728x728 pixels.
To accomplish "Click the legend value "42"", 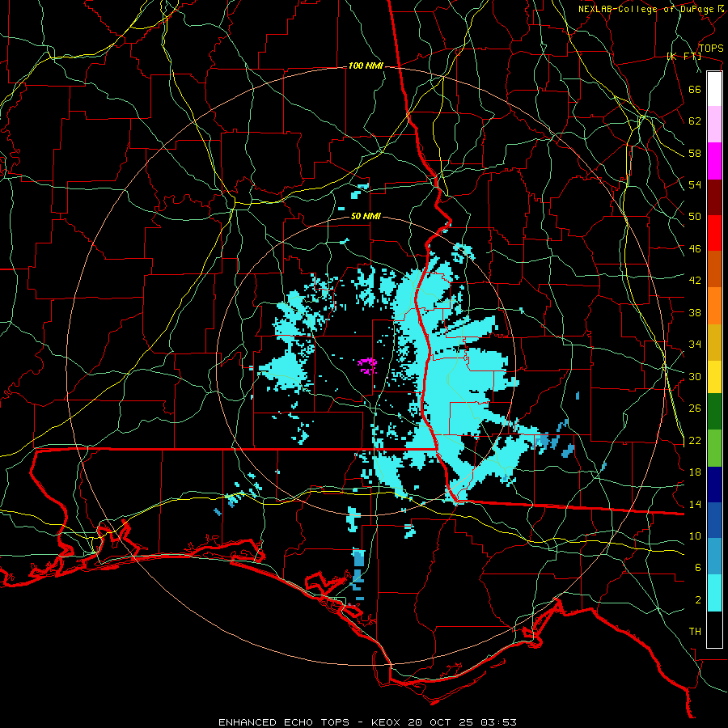I will tap(695, 281).
